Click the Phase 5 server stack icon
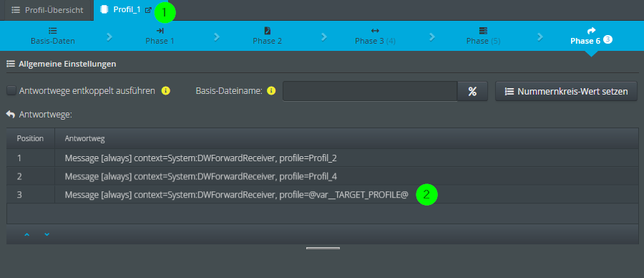The image size is (644, 278). pos(483,31)
